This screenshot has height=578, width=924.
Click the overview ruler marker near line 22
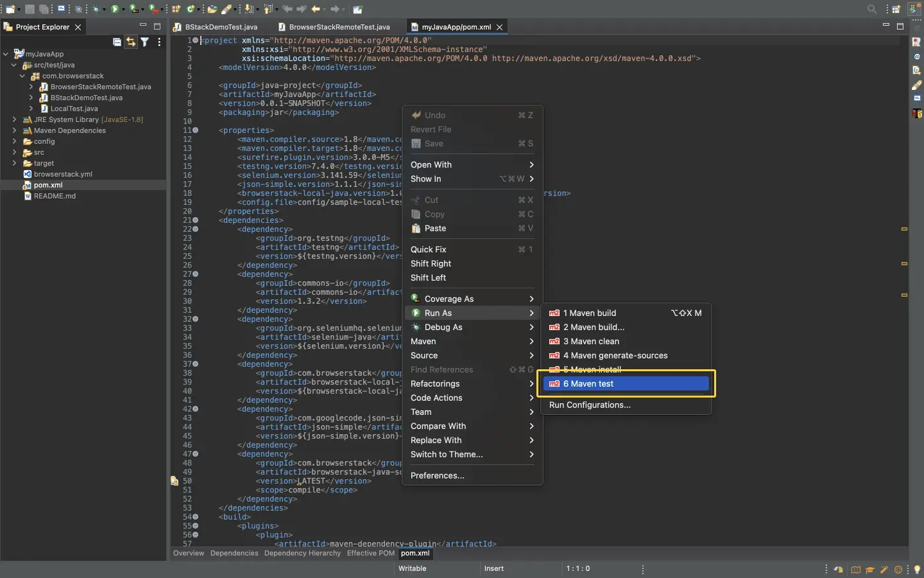[x=904, y=229]
